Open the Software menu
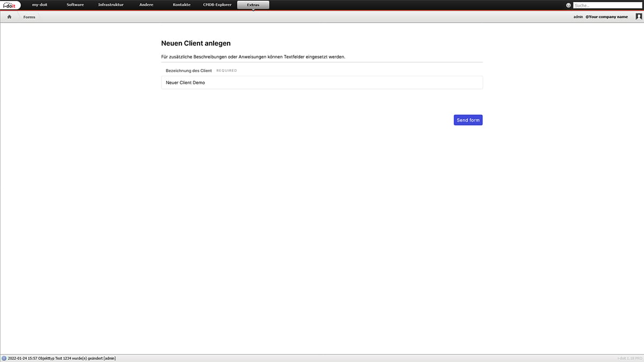This screenshot has width=644, height=362. 75,5
